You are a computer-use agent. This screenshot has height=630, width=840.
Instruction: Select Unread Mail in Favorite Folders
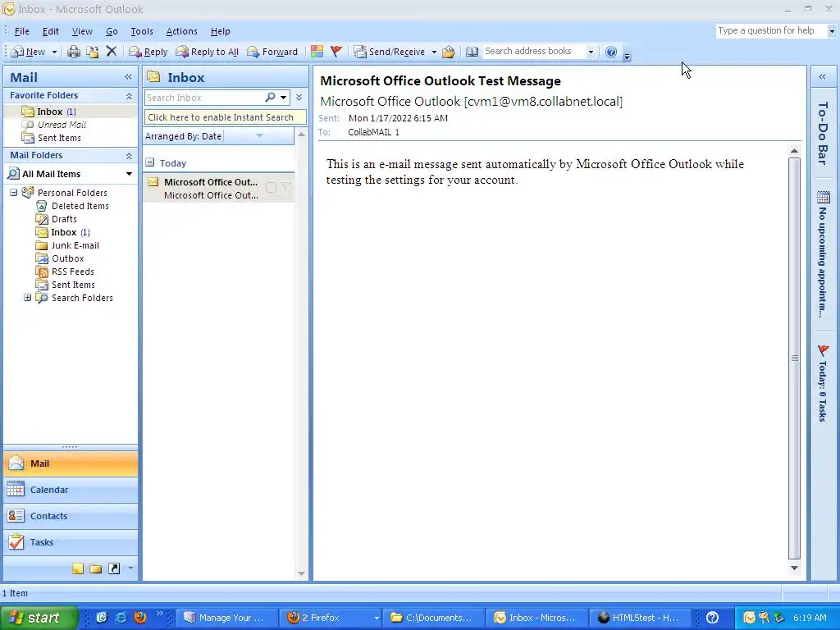pos(62,125)
